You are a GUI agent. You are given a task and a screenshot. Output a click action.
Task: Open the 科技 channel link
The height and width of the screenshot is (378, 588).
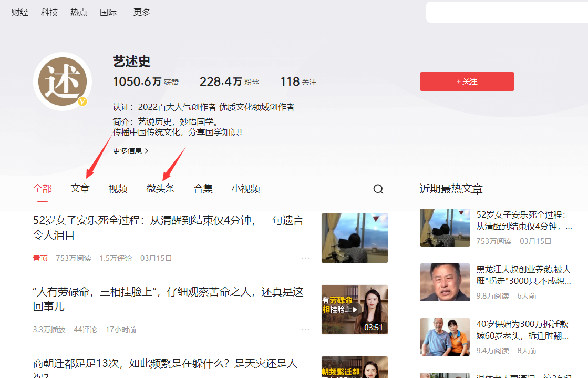pos(49,12)
